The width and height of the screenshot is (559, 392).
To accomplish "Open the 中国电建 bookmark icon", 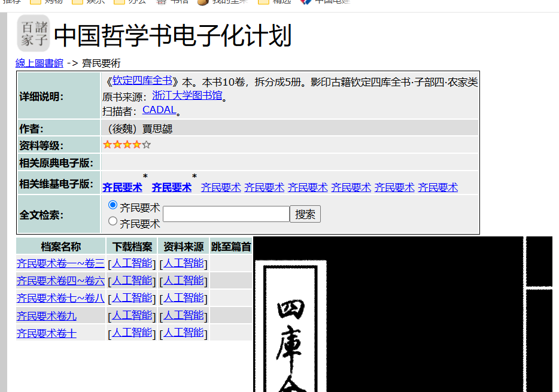I will click(x=305, y=2).
